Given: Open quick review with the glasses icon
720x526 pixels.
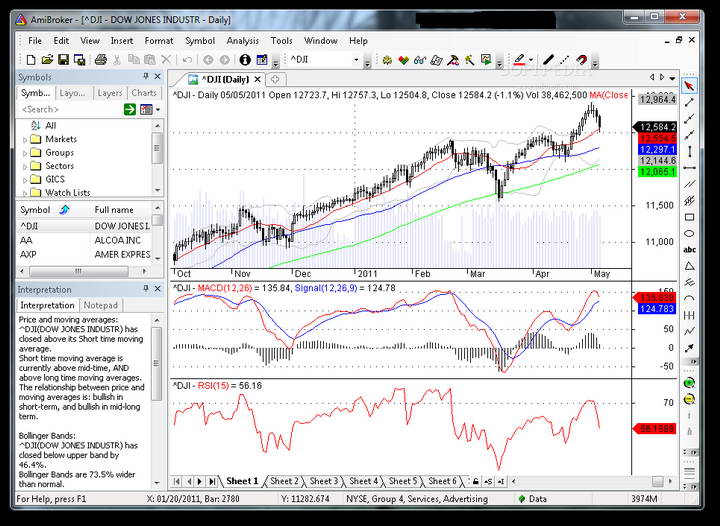Looking at the screenshot, I should [x=420, y=60].
